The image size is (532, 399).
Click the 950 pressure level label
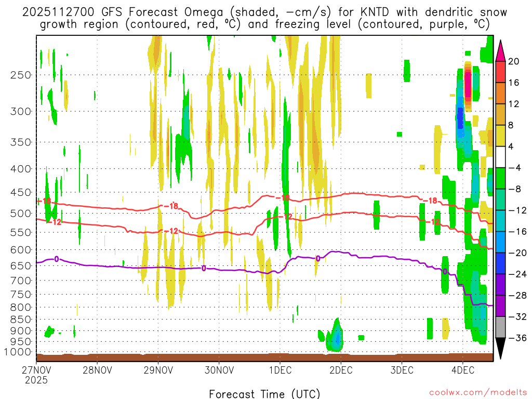21,342
